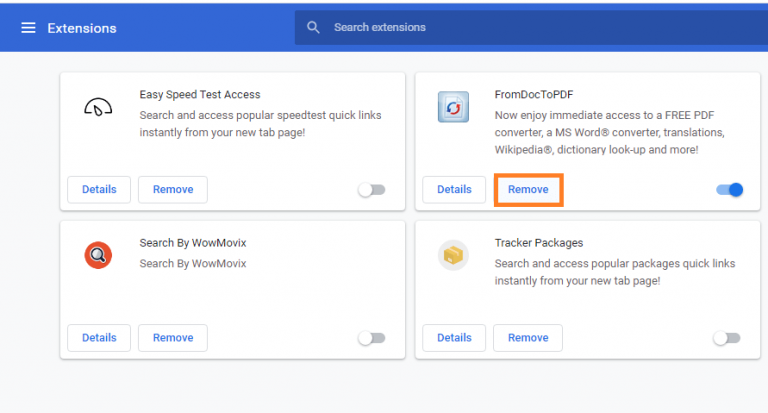Viewport: 768px width, 413px height.
Task: Remove the FromDocToPDF extension
Action: (x=528, y=189)
